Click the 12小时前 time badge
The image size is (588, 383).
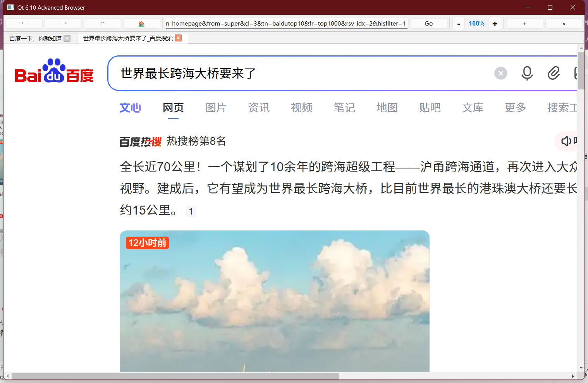point(147,243)
